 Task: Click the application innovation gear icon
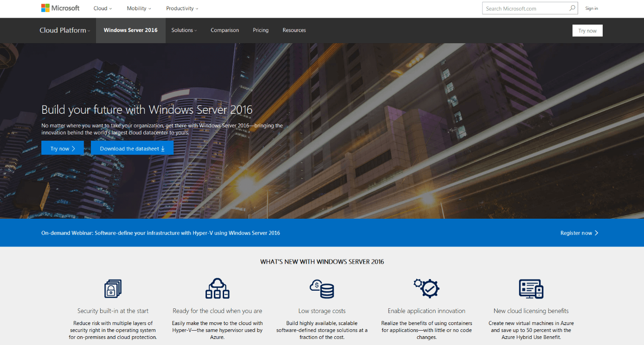tap(426, 288)
